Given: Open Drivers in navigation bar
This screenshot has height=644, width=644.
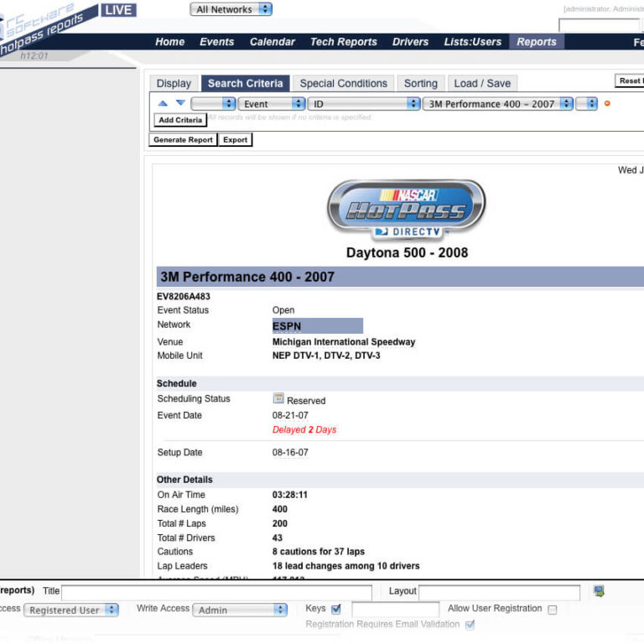Looking at the screenshot, I should pos(410,42).
